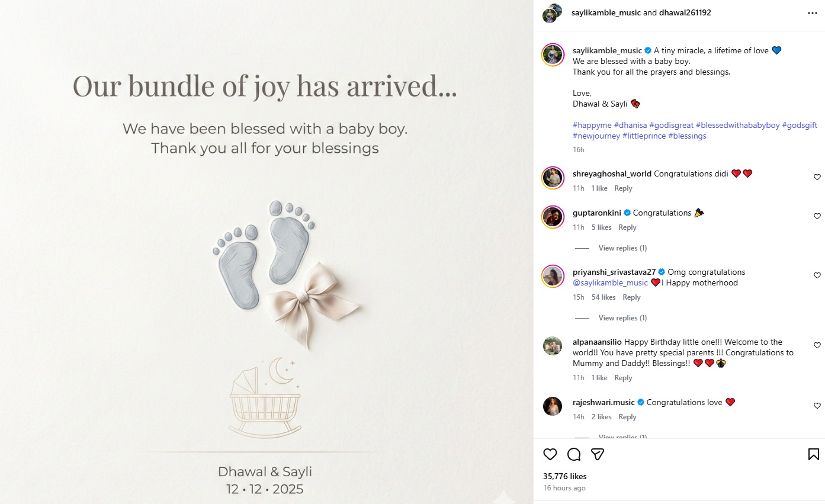Open the #littleprince hashtag link
Viewport: 825px width, 504px height.
click(643, 136)
